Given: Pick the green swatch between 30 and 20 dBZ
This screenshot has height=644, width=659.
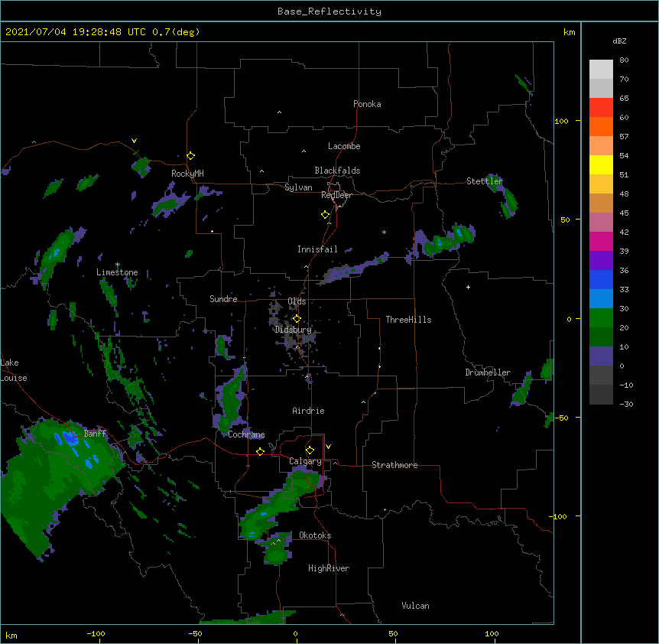Looking at the screenshot, I should pos(601,318).
